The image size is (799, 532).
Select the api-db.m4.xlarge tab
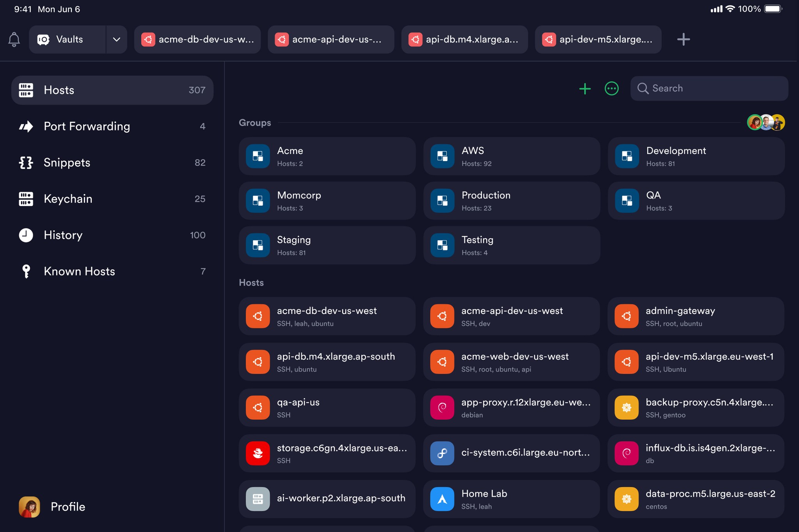(465, 39)
